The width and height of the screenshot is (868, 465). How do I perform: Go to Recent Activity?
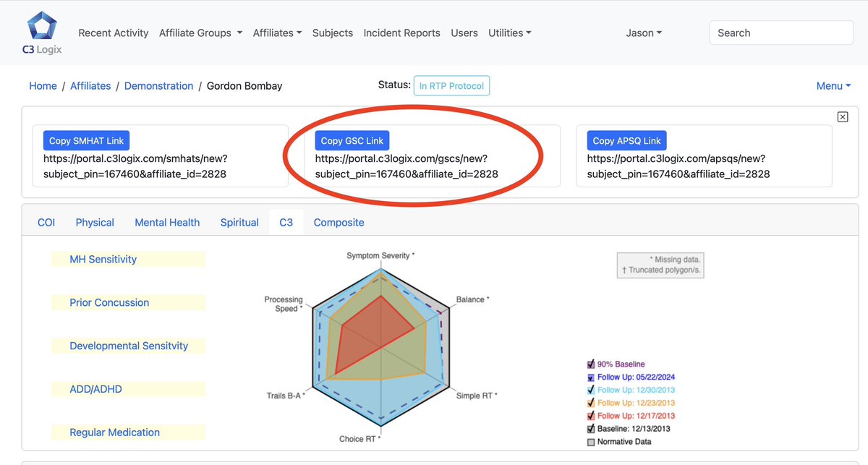pyautogui.click(x=114, y=33)
